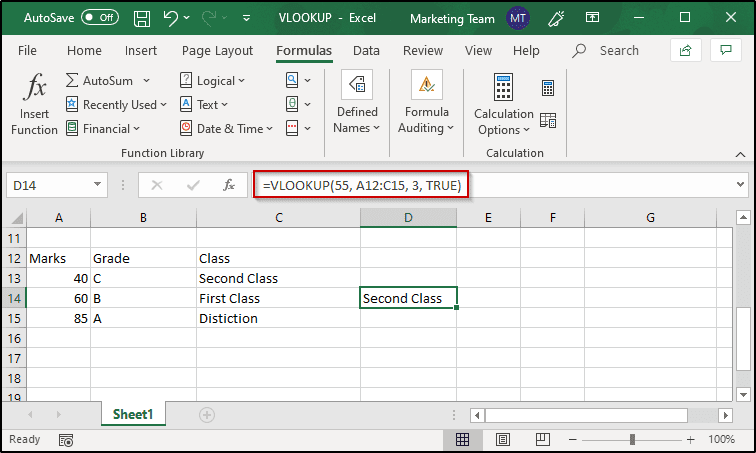Open the Data tab
756x453 pixels.
[366, 51]
